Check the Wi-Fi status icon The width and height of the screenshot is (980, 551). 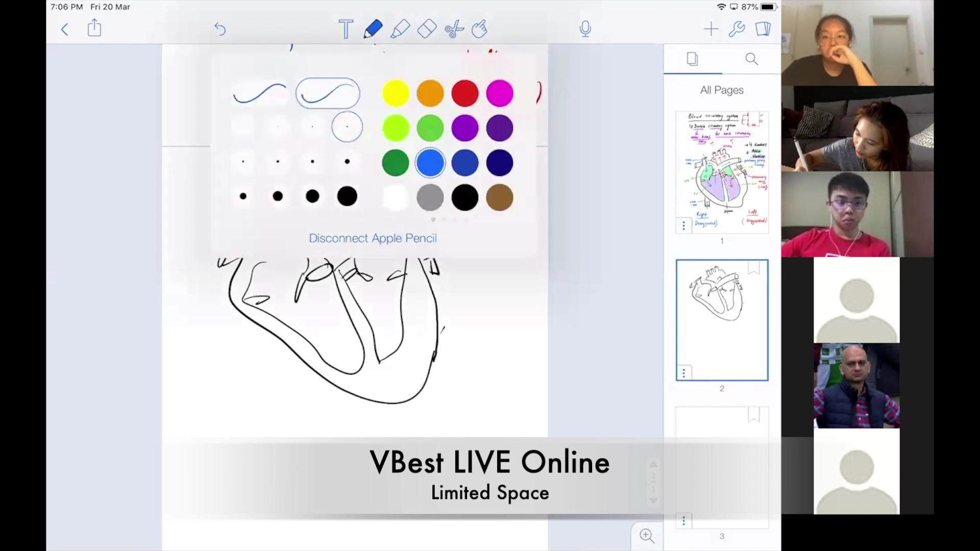[x=721, y=7]
